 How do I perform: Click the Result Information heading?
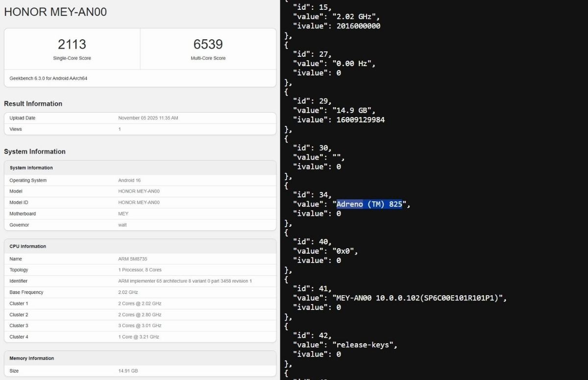pyautogui.click(x=33, y=104)
